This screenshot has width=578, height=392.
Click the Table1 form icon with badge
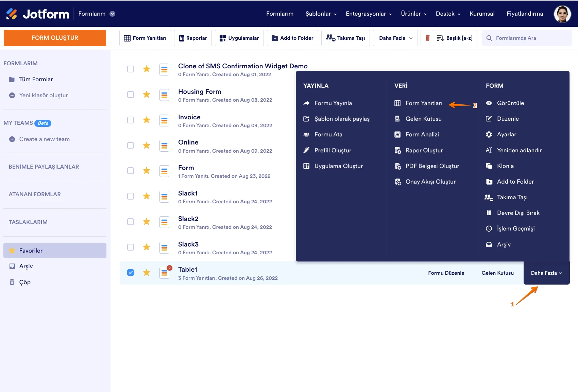click(x=165, y=273)
